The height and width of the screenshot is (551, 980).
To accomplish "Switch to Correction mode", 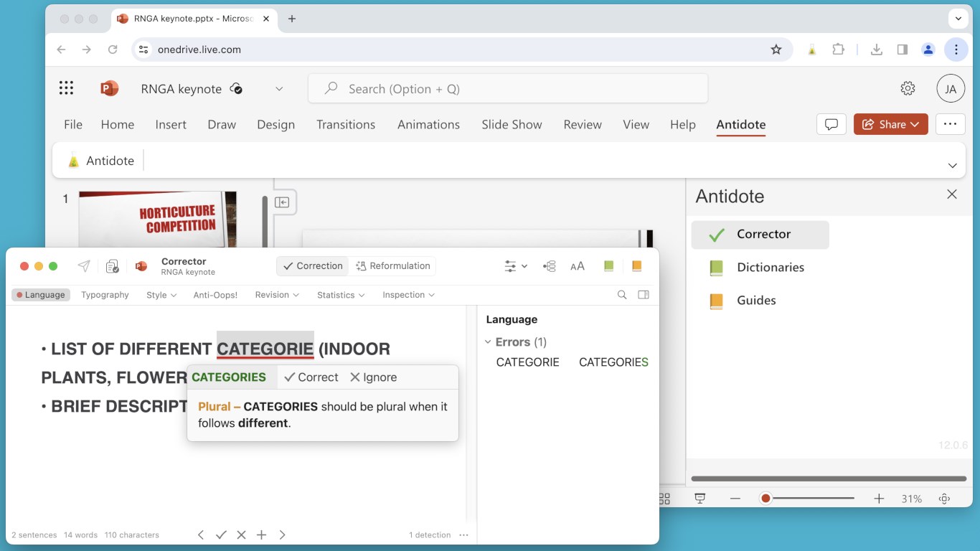I will click(313, 266).
